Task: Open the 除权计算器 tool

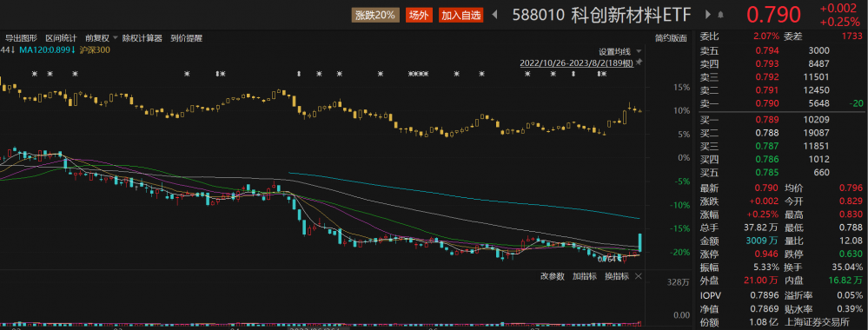Action: tap(142, 38)
